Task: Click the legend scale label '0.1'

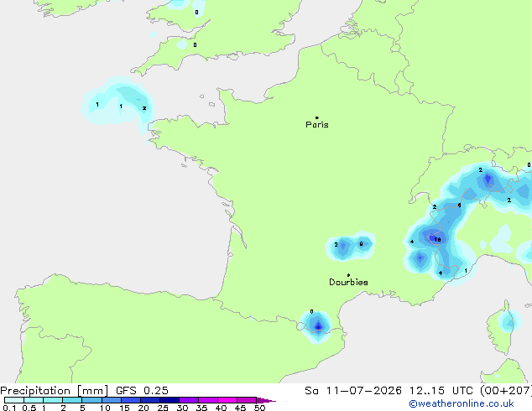Action: click(9, 408)
